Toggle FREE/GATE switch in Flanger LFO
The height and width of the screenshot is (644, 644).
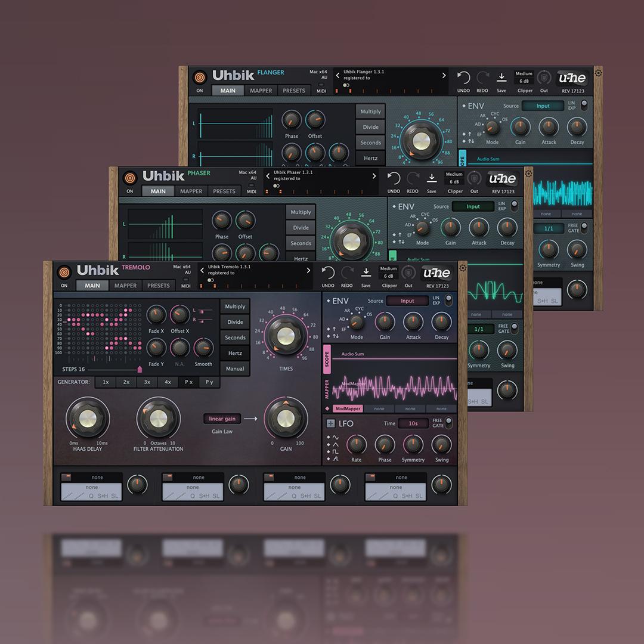click(584, 228)
